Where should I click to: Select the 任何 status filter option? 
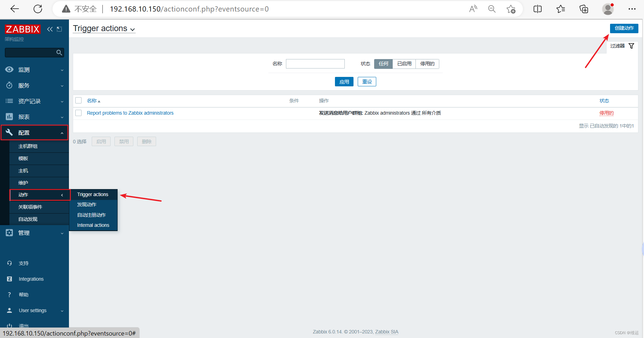(383, 64)
